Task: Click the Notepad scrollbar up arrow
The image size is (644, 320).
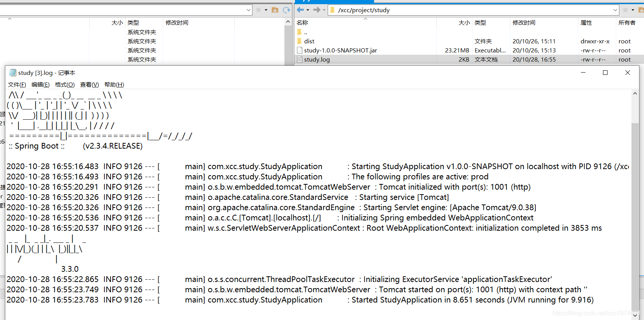Action: coord(635,93)
